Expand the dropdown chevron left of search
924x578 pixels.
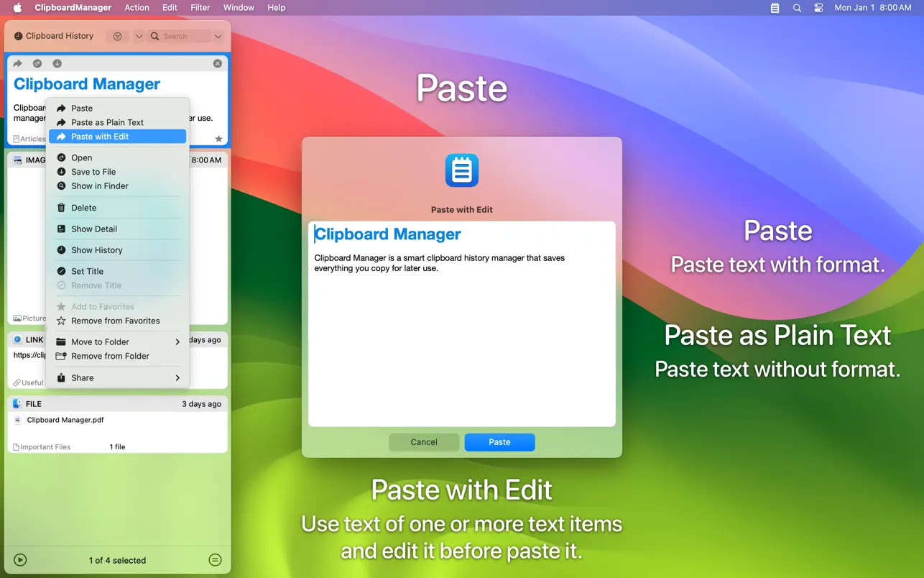pos(139,36)
